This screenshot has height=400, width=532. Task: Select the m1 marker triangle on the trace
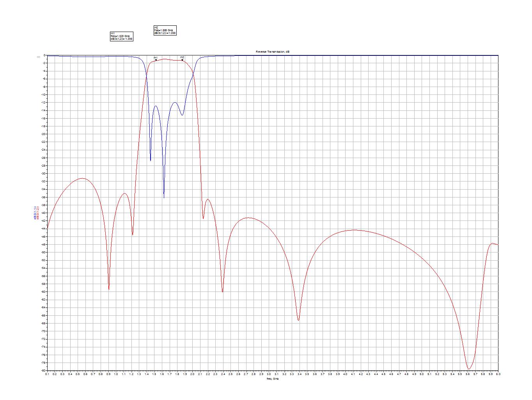click(x=156, y=60)
